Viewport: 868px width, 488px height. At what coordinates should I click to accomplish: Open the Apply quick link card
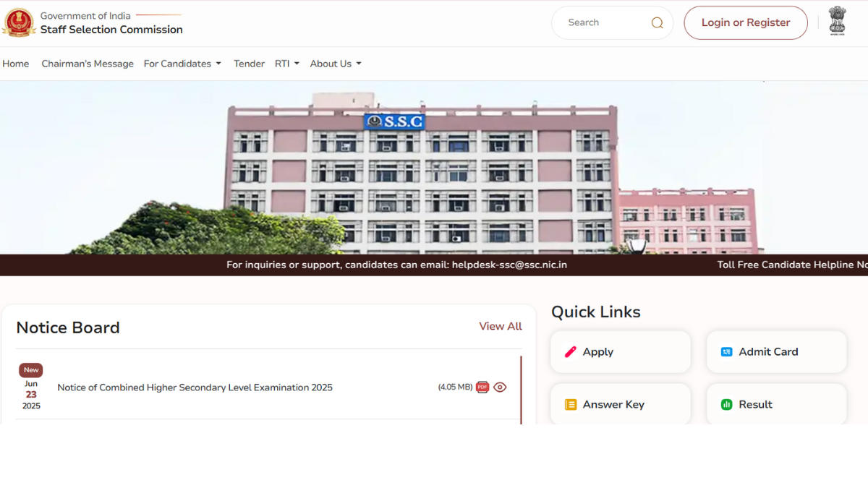(x=621, y=352)
